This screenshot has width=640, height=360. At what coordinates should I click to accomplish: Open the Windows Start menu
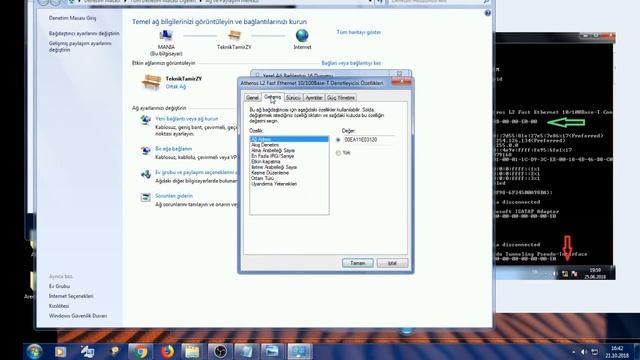coord(34,351)
